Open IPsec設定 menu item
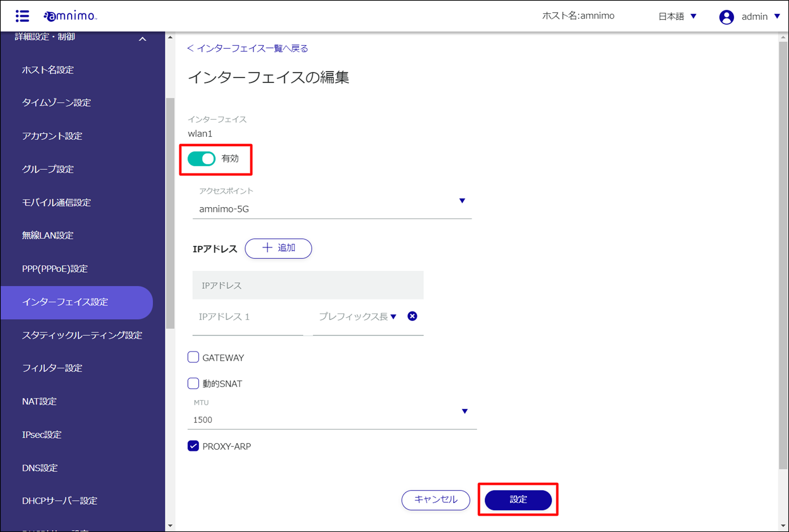 pyautogui.click(x=42, y=435)
